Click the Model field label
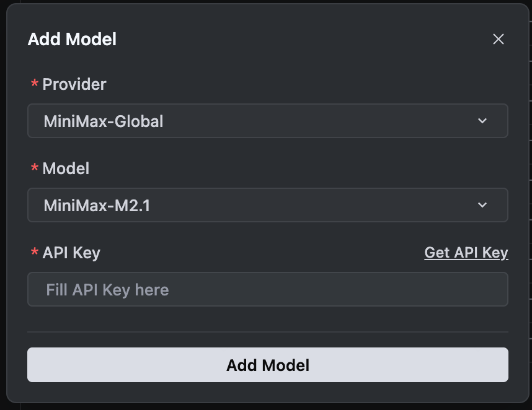 [66, 168]
